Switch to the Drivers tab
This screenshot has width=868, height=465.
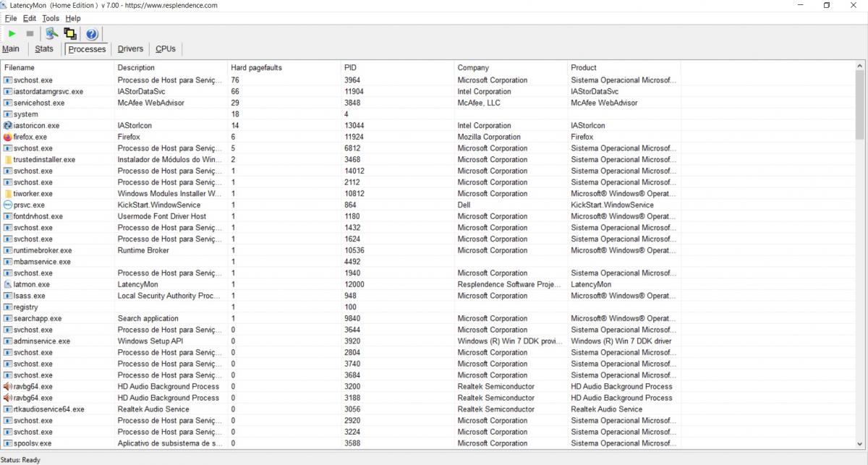[x=131, y=49]
